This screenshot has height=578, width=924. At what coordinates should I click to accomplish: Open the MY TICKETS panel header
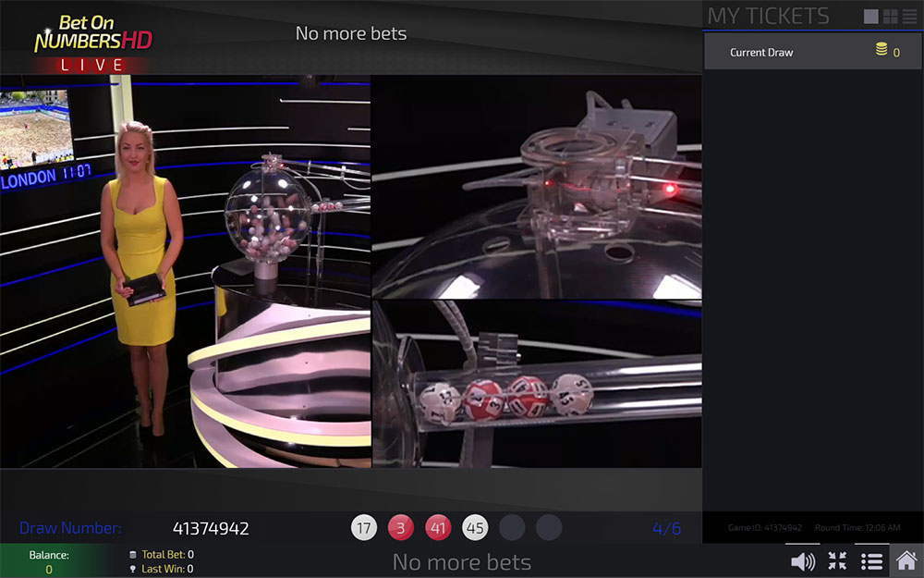click(769, 16)
